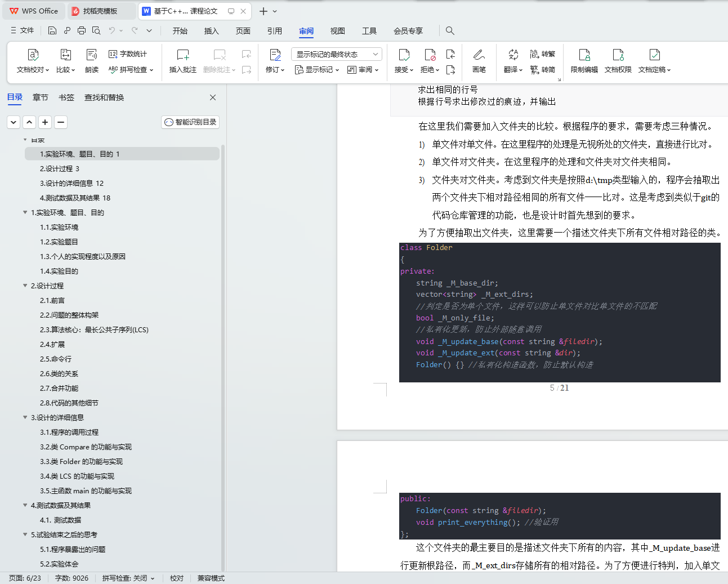Open a new tab with plus button
Viewport: 728px width, 584px height.
pos(263,11)
